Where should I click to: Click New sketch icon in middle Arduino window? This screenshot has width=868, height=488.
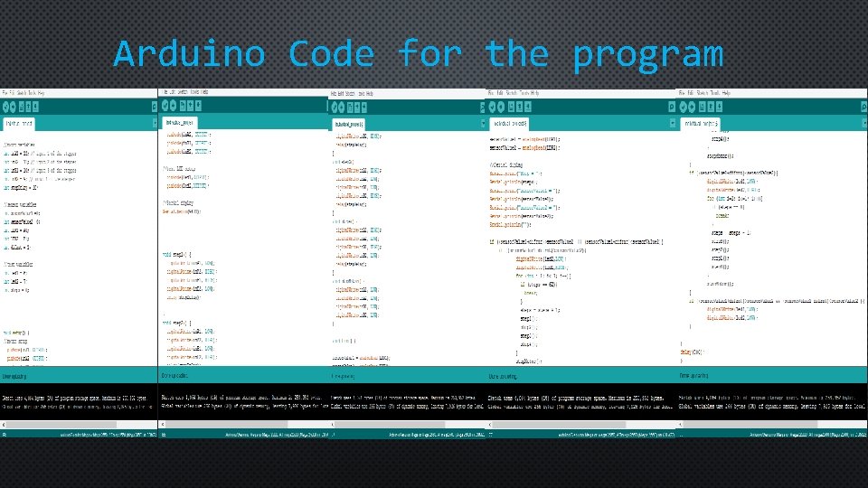point(349,108)
